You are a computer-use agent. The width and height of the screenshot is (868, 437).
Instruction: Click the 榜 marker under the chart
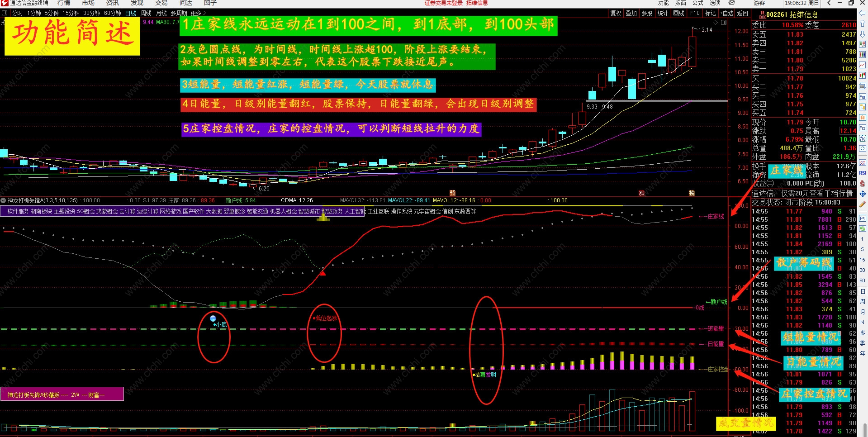pyautogui.click(x=692, y=193)
